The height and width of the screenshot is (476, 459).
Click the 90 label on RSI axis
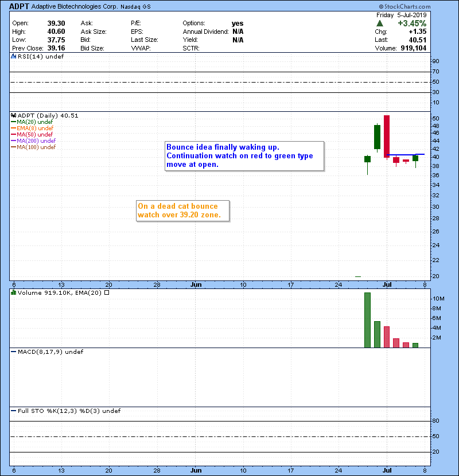coord(435,61)
